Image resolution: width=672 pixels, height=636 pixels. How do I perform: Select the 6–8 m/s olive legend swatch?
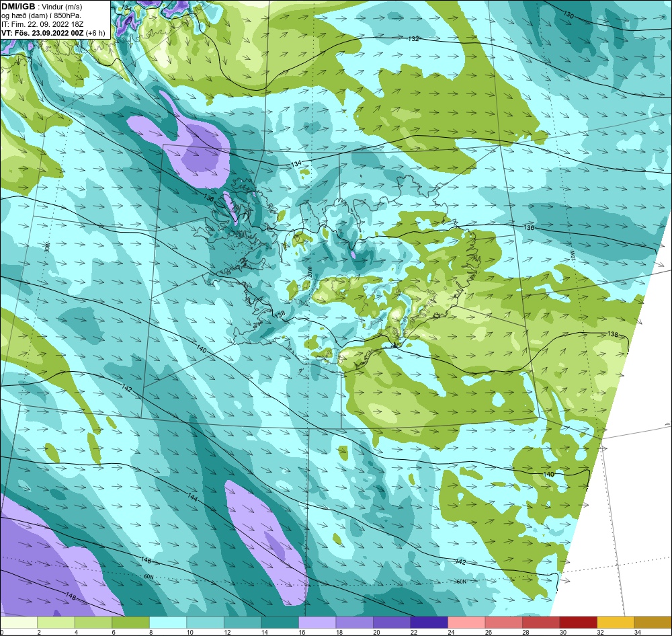click(131, 623)
